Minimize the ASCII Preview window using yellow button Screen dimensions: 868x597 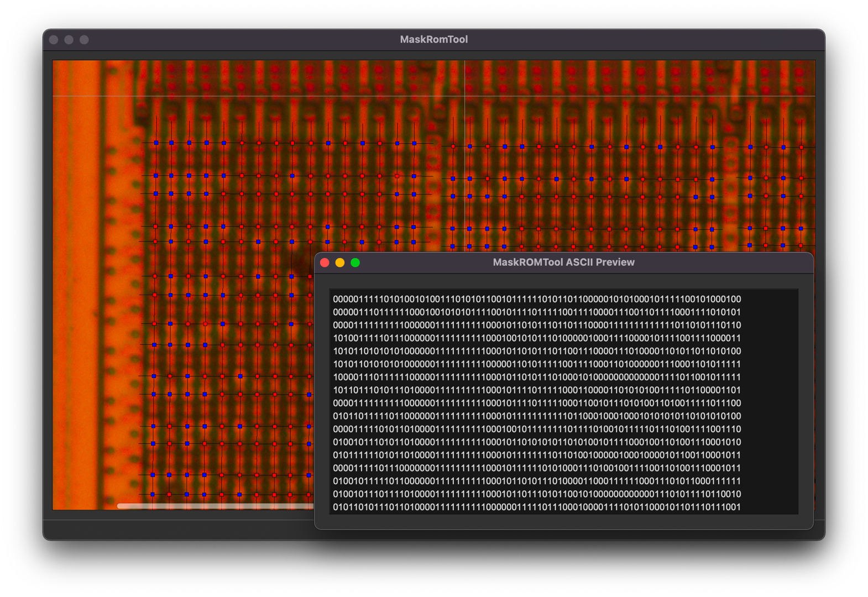(340, 263)
